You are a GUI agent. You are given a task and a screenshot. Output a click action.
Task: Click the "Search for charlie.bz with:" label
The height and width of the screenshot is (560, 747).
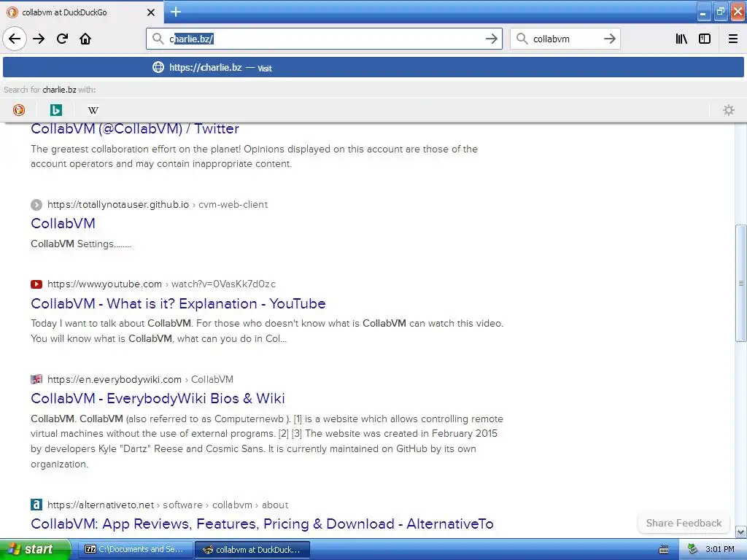click(x=50, y=90)
